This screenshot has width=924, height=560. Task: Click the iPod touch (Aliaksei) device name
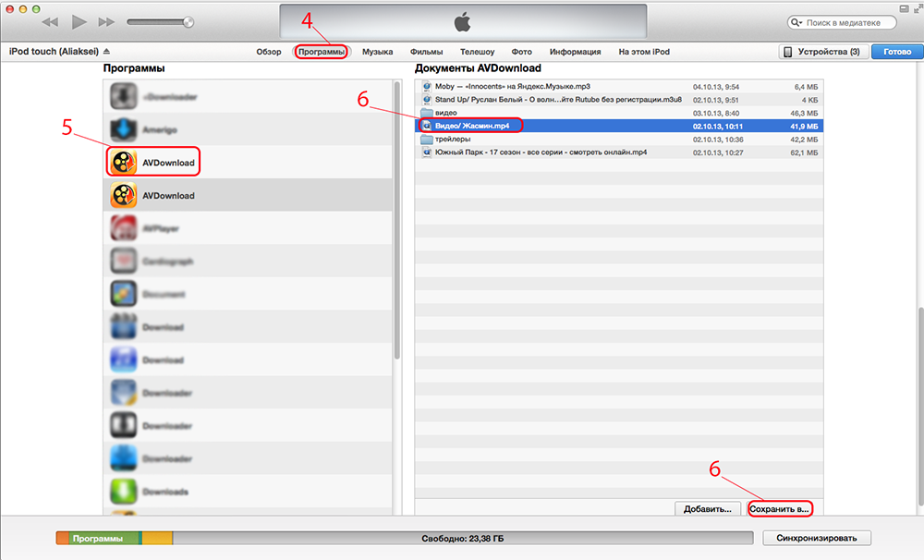(x=54, y=51)
